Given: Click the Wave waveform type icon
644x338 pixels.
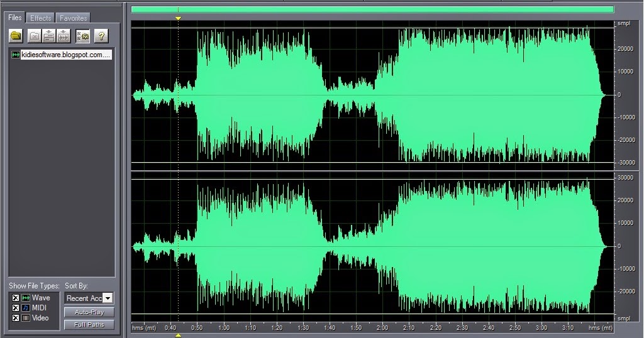Looking at the screenshot, I should tap(25, 298).
